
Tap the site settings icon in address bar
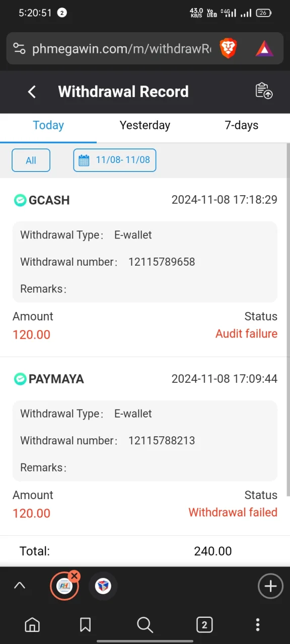(x=19, y=48)
